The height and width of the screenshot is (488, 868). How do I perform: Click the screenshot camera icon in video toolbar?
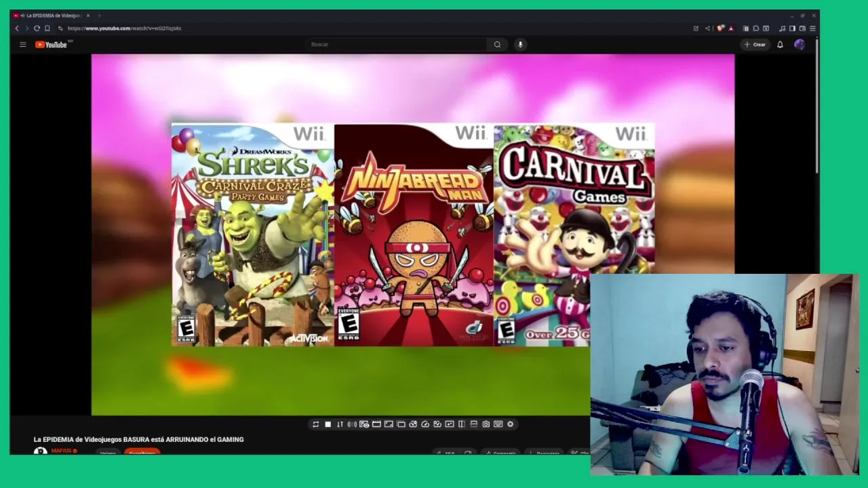pyautogui.click(x=486, y=424)
